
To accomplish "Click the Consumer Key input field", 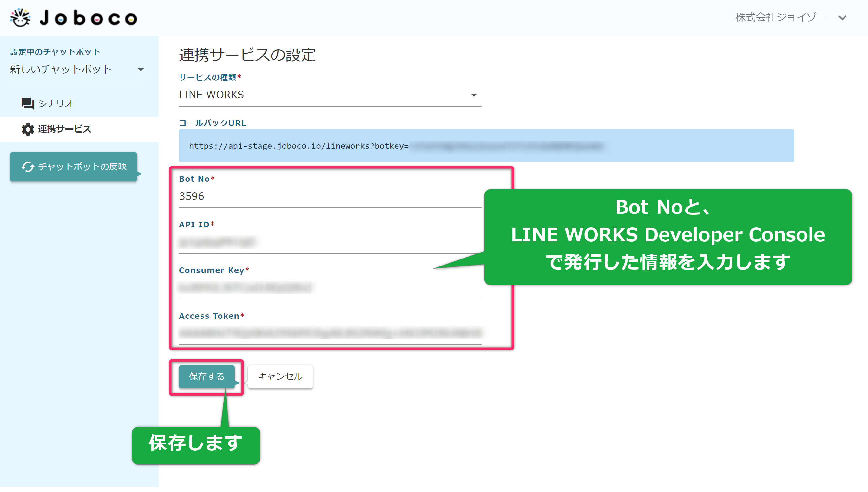I will 330,288.
